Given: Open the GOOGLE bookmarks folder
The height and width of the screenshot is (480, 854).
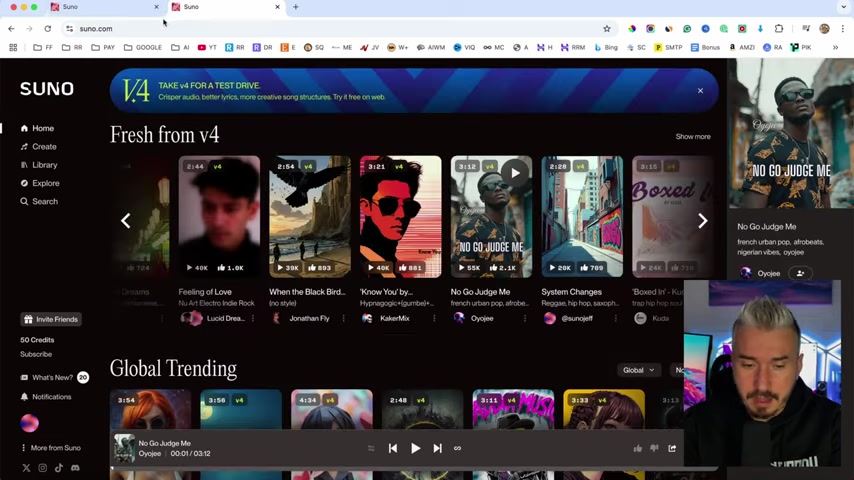Looking at the screenshot, I should point(143,47).
